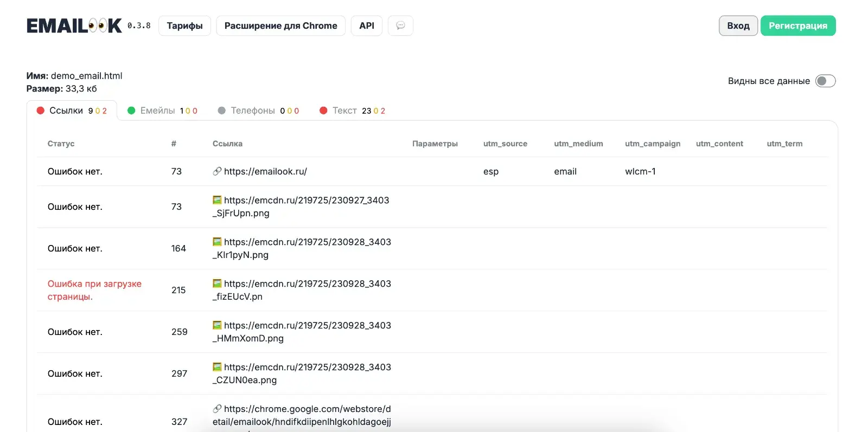Open the API page
The width and height of the screenshot is (868, 432).
[367, 25]
